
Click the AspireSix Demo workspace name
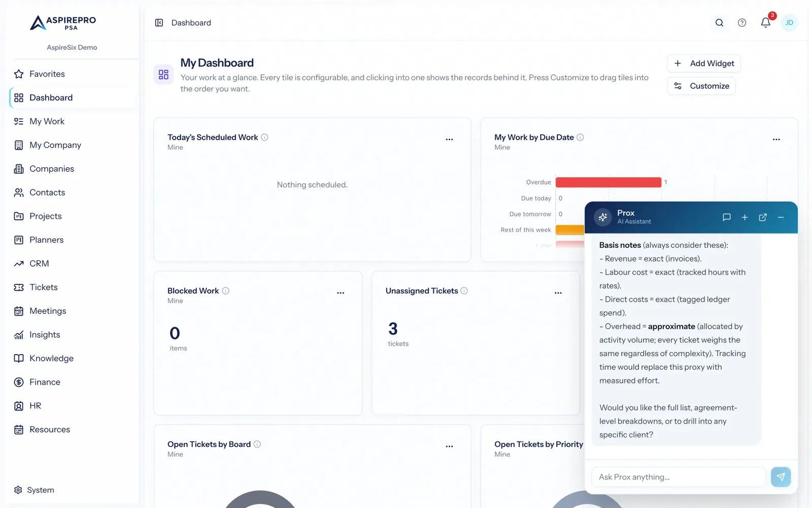point(72,47)
